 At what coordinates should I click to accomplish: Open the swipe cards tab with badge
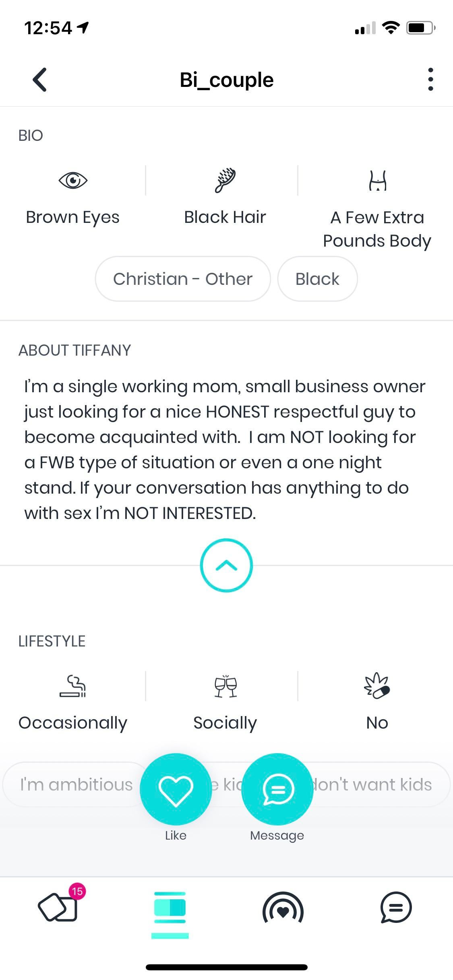point(58,907)
